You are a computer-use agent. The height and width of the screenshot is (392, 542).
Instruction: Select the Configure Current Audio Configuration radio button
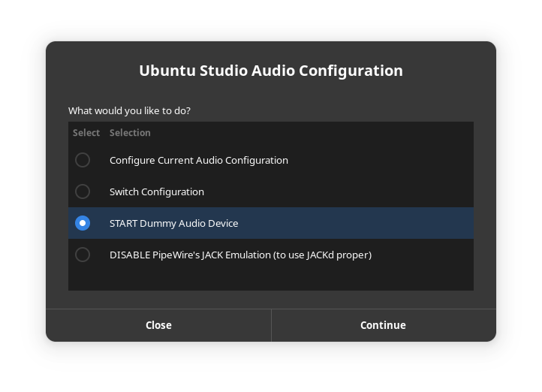click(83, 160)
